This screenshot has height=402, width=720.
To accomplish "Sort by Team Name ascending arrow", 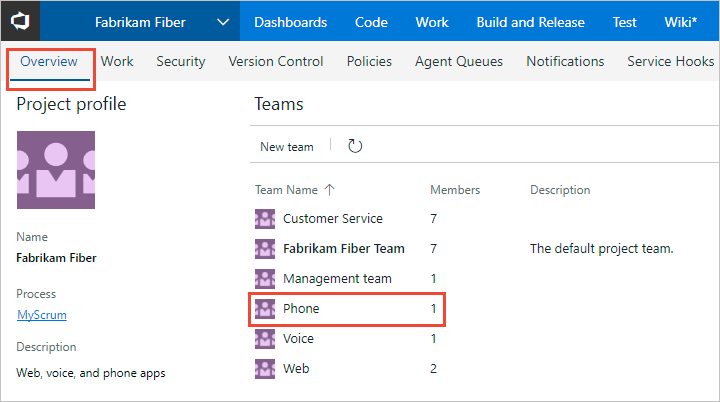I will point(330,190).
